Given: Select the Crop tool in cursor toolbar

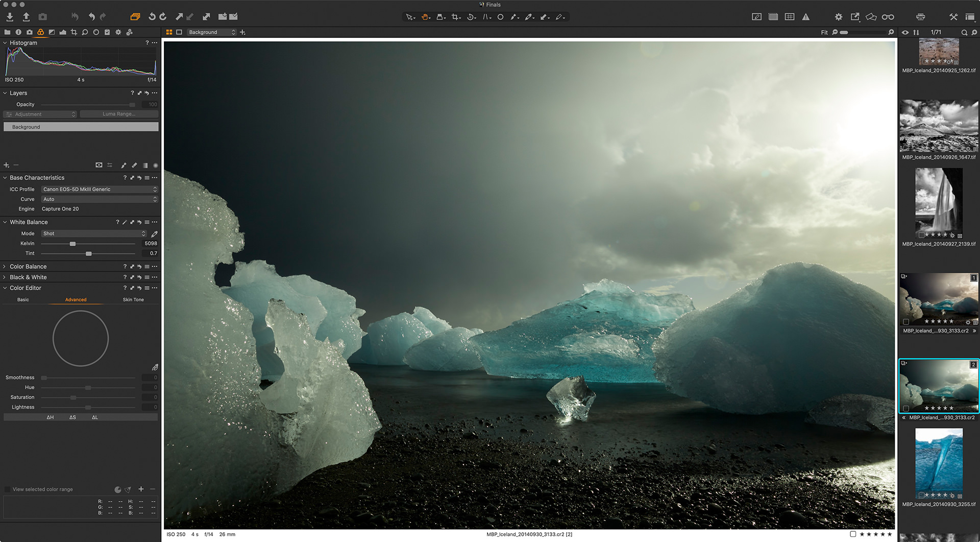Looking at the screenshot, I should point(455,17).
